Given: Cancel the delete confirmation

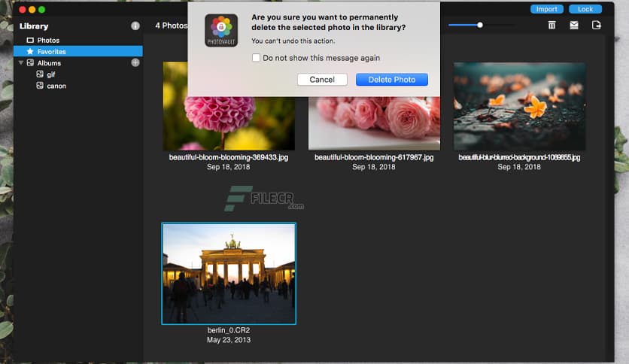Looking at the screenshot, I should [322, 80].
